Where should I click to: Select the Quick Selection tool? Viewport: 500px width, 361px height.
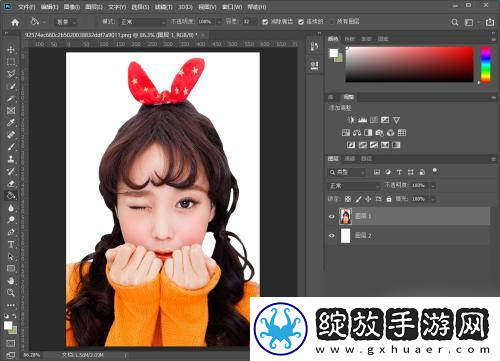click(x=11, y=86)
